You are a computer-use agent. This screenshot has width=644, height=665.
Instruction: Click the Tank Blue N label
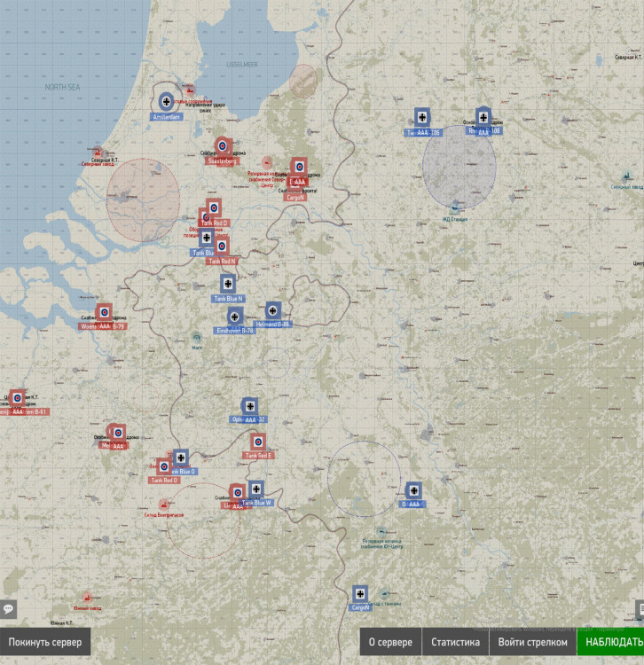(228, 299)
